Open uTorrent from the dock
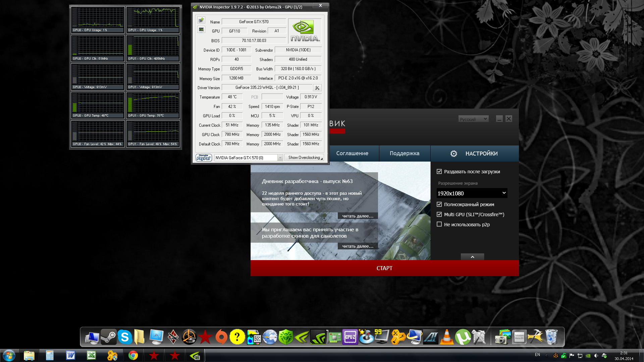 463,337
